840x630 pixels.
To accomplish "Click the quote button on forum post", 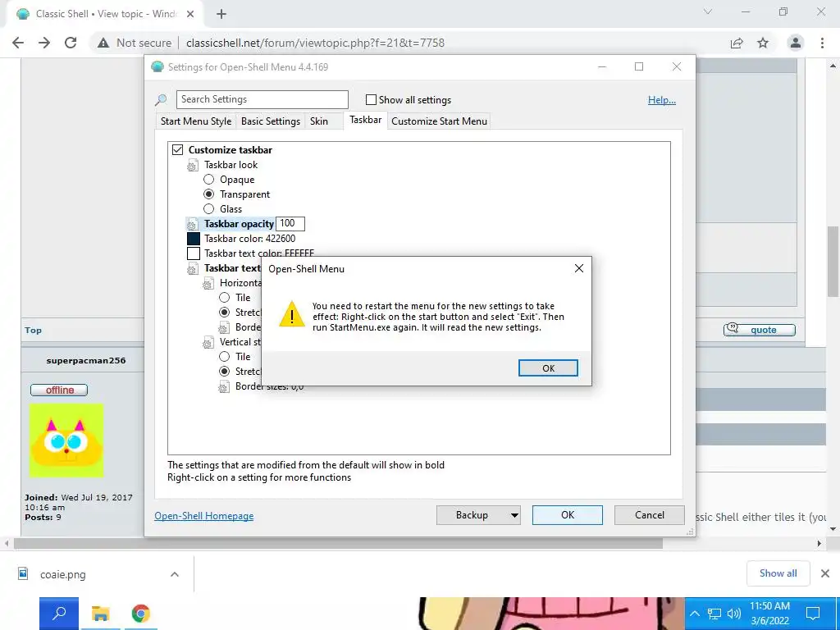I will pos(760,330).
